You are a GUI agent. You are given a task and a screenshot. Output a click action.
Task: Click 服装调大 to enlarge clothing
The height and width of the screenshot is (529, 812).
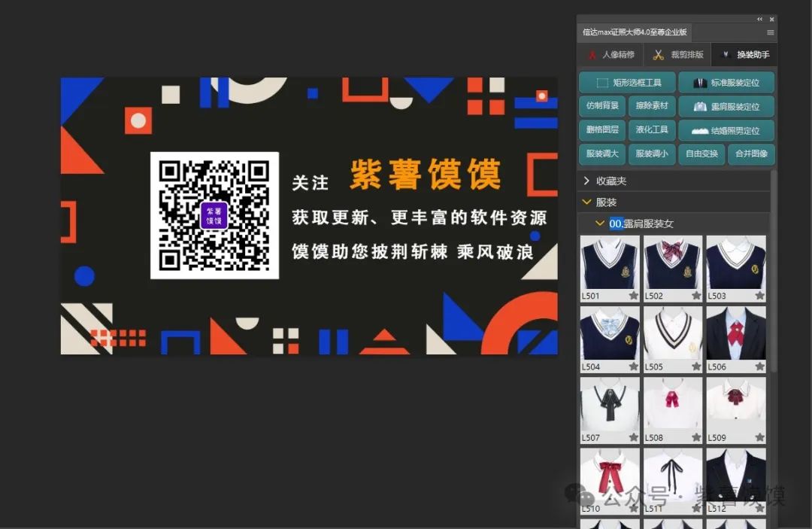(x=602, y=154)
